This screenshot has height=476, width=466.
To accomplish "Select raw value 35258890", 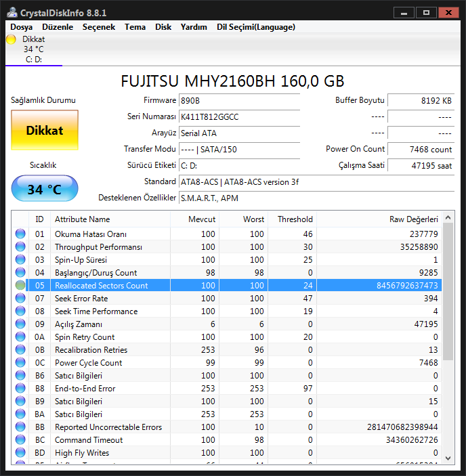I will click(x=419, y=247).
